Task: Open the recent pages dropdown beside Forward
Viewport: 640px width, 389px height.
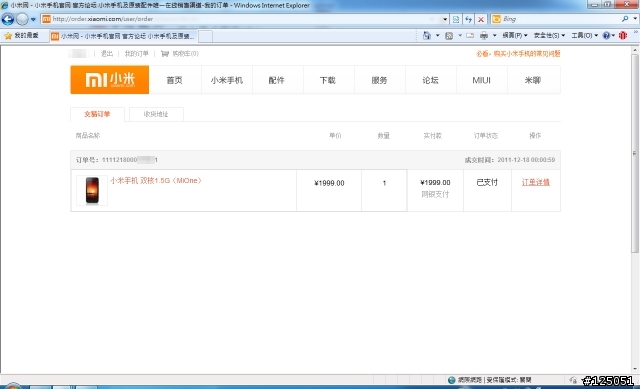Action: coord(33,19)
